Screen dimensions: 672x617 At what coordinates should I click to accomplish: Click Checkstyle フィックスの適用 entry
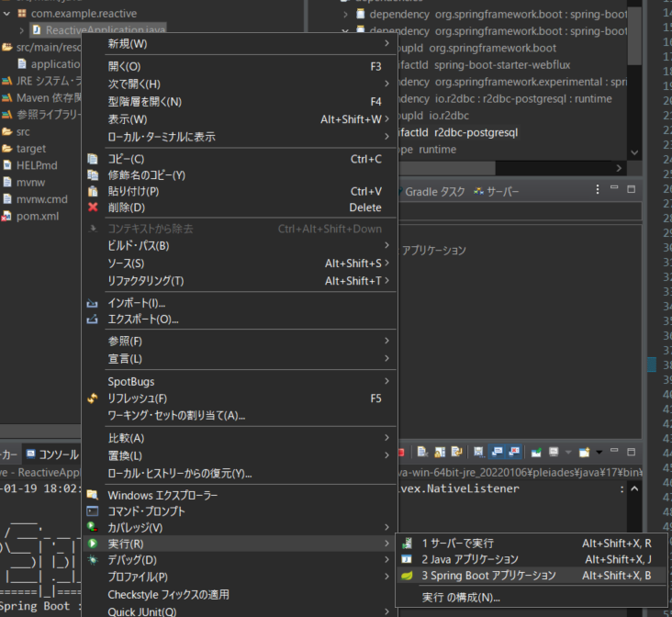(239, 595)
